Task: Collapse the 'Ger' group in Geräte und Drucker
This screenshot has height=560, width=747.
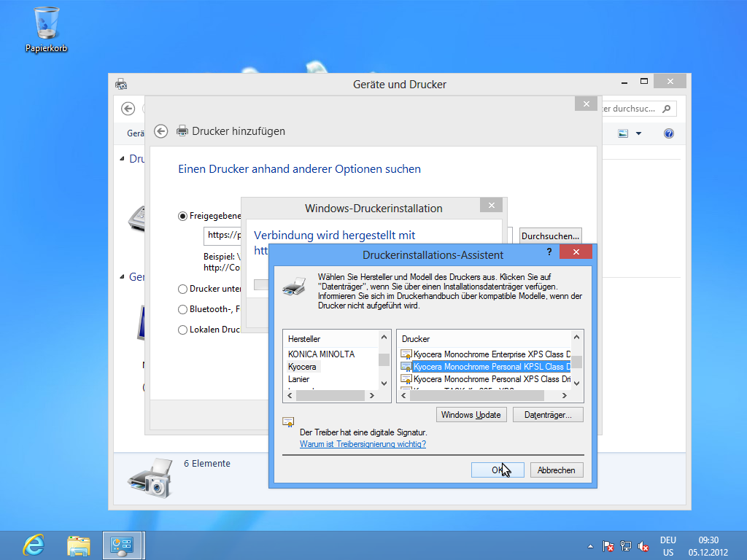Action: (x=122, y=276)
